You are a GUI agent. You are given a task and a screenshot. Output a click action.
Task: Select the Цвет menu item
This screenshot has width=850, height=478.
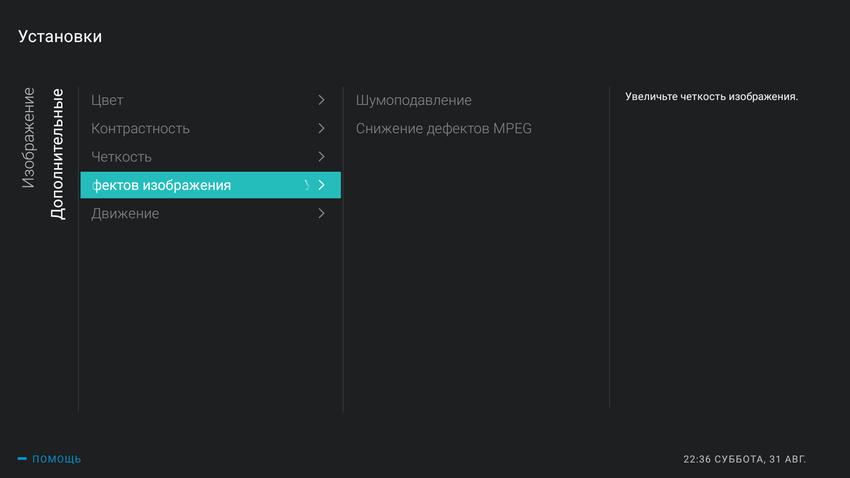107,100
